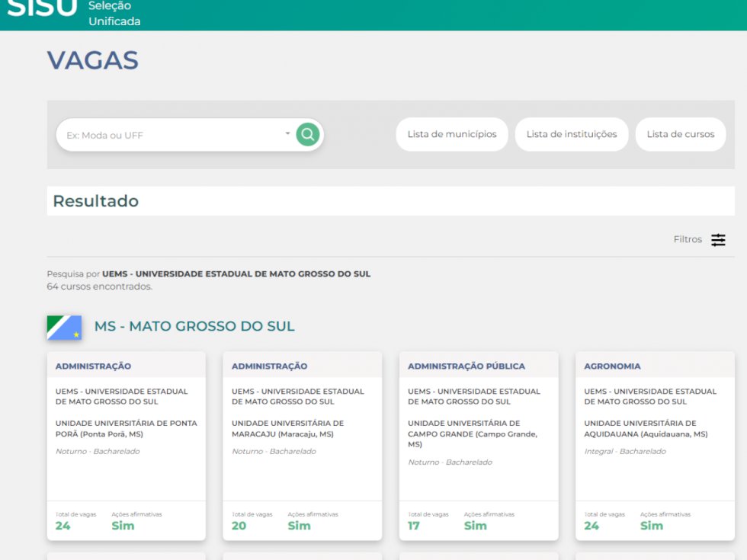747x560 pixels.
Task: Click the bold UEMS search term text
Action: pyautogui.click(x=236, y=274)
